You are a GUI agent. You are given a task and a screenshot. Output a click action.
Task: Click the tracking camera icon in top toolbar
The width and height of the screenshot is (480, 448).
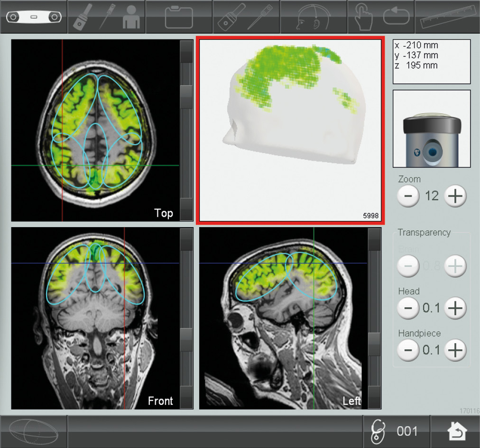pos(34,17)
